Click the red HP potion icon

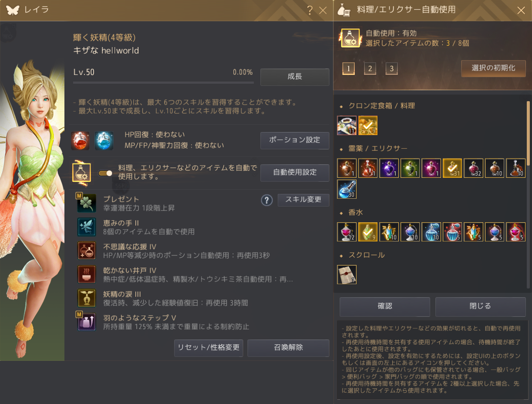pos(80,140)
